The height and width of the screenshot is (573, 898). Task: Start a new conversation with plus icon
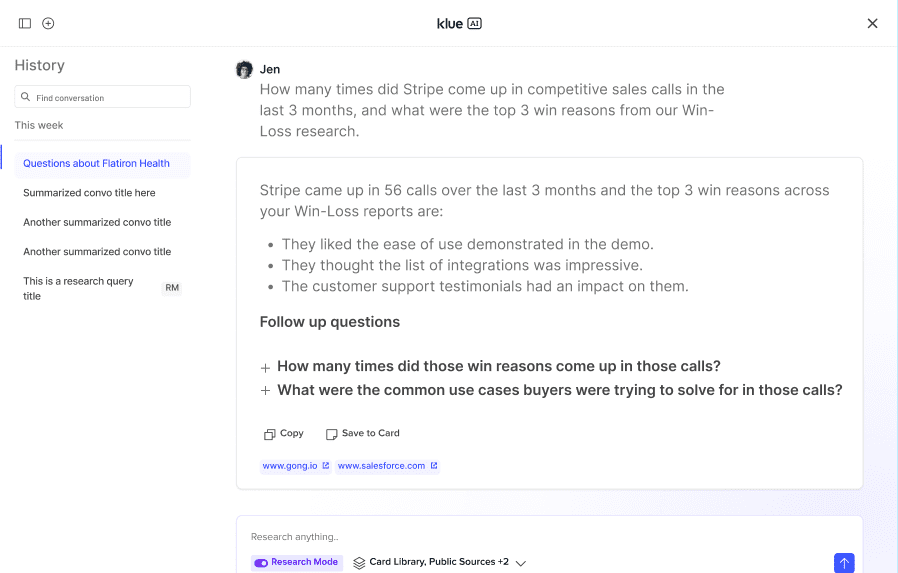click(x=48, y=23)
